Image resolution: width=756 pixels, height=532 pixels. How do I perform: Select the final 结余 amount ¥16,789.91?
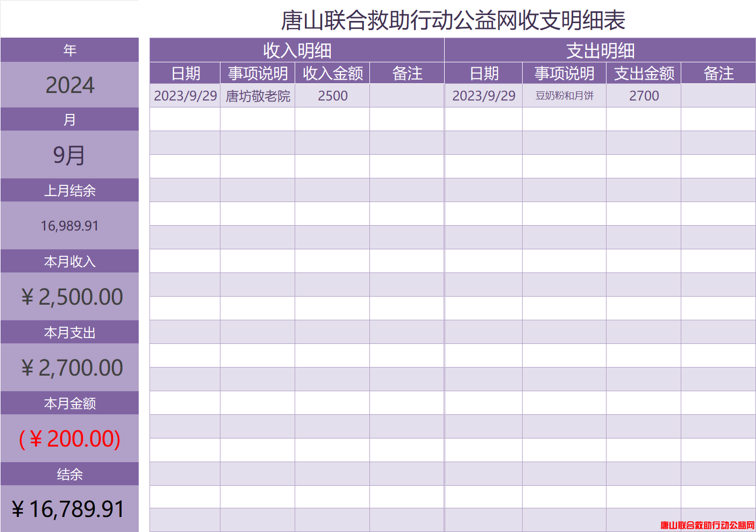pos(68,509)
